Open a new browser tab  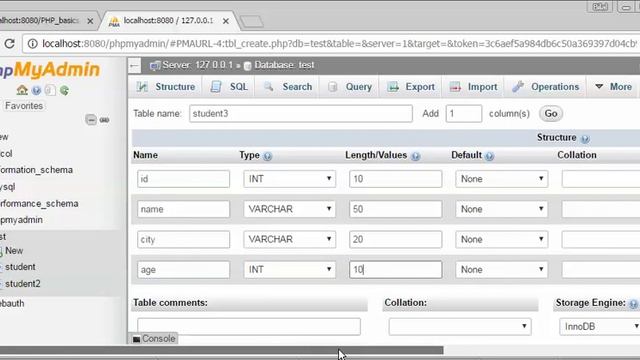[252, 22]
